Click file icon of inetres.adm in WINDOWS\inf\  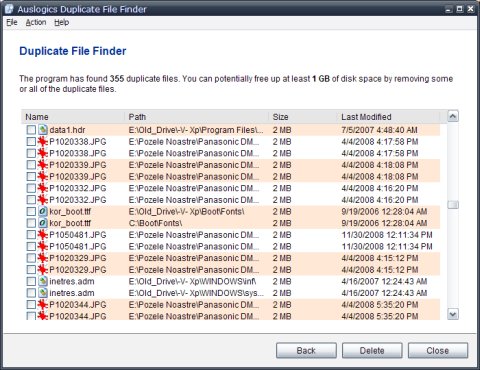coord(43,281)
